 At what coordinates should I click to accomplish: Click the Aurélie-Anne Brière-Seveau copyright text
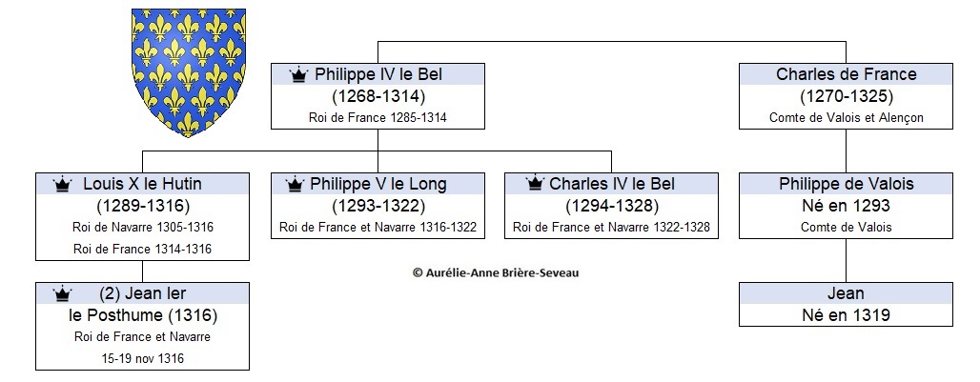(496, 272)
